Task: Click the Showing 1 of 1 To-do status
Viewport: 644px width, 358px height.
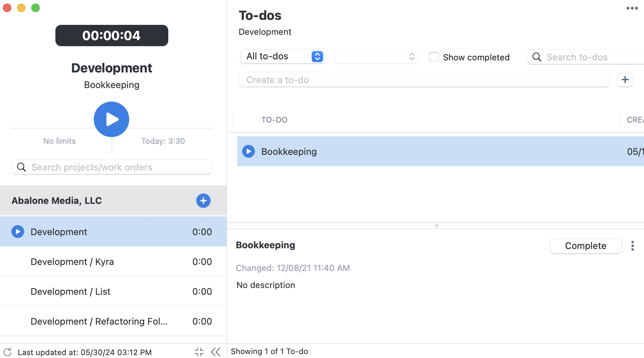Action: coord(269,351)
